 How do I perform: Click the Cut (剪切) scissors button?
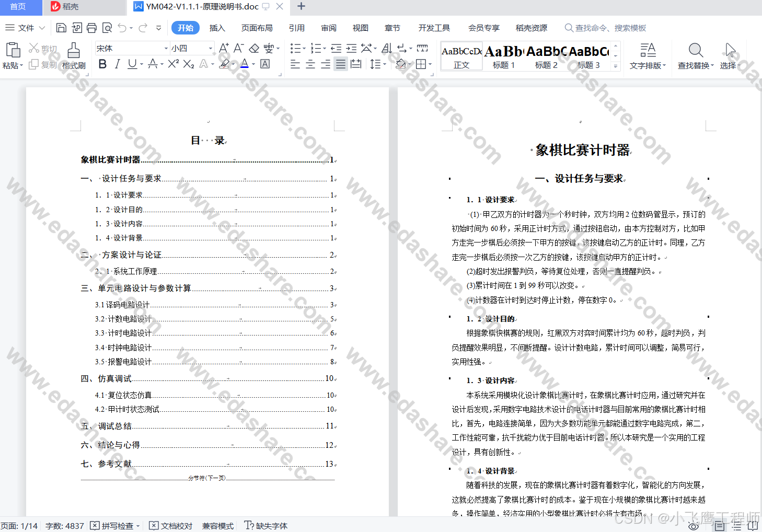(42, 49)
